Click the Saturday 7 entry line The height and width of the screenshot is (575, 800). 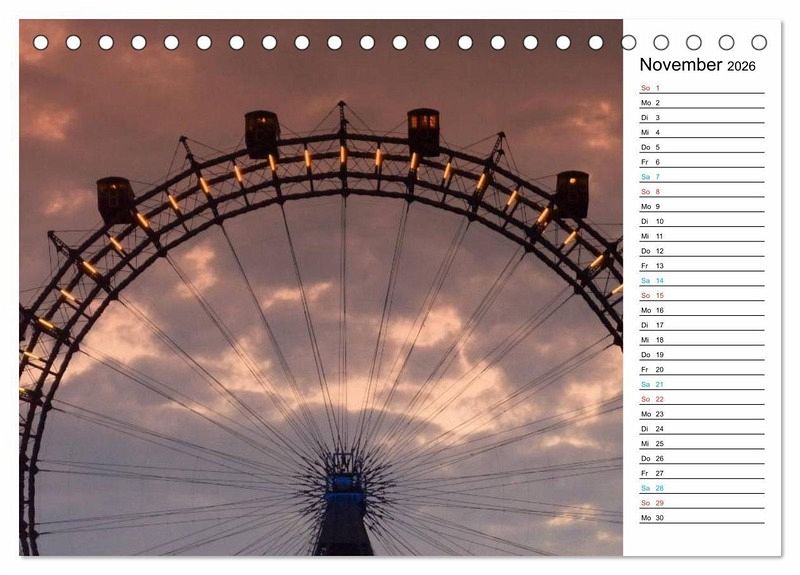pos(701,177)
